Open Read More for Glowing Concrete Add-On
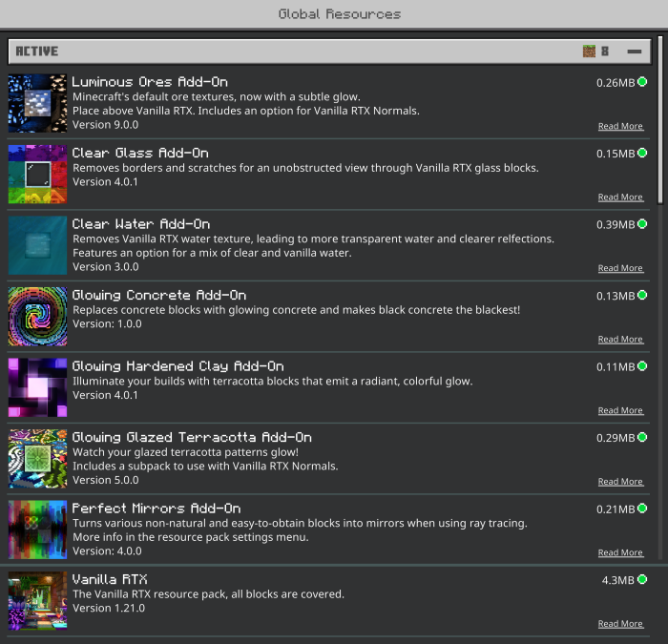Image resolution: width=668 pixels, height=644 pixels. point(620,340)
